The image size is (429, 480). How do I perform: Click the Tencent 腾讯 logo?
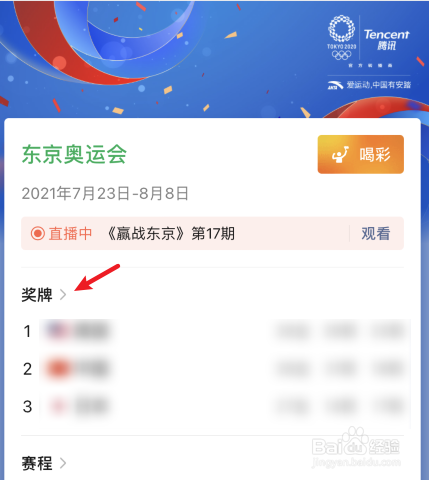coord(387,39)
